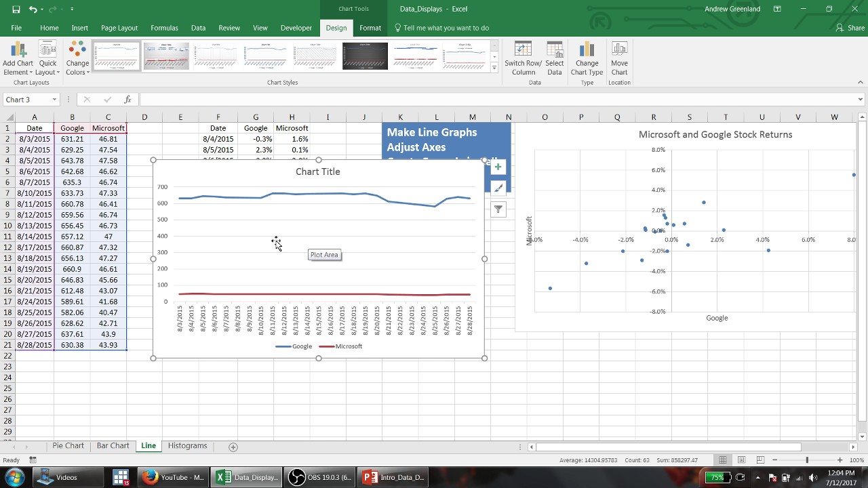Open Change Colors palette
This screenshot has height=488, width=868.
pyautogui.click(x=77, y=58)
